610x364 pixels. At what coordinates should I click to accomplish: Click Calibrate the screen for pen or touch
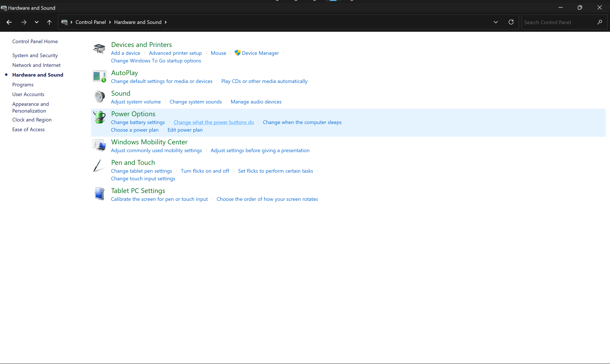(x=159, y=199)
